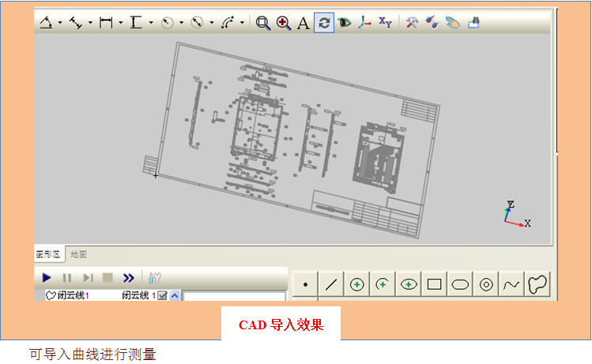Toggle the checkbox beside 闭云线 1
The height and width of the screenshot is (364, 592).
coord(162,295)
